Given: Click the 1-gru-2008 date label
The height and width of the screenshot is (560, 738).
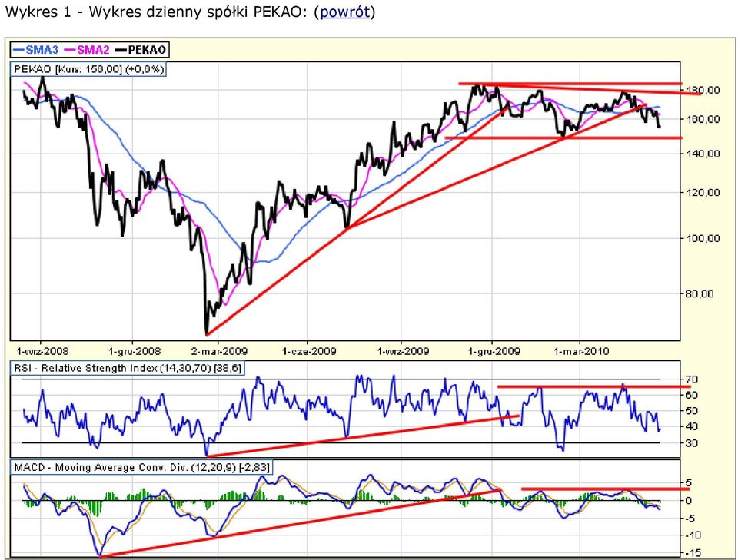Looking at the screenshot, I should [134, 351].
